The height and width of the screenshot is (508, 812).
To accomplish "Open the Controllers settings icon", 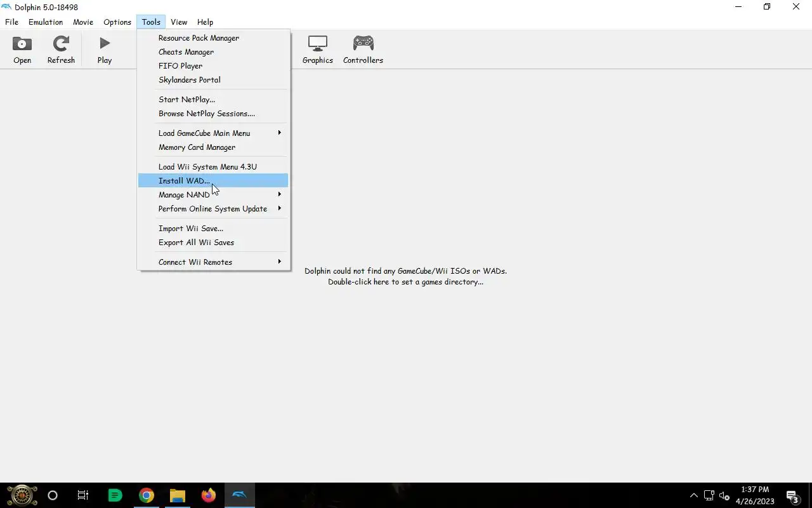I will click(363, 50).
